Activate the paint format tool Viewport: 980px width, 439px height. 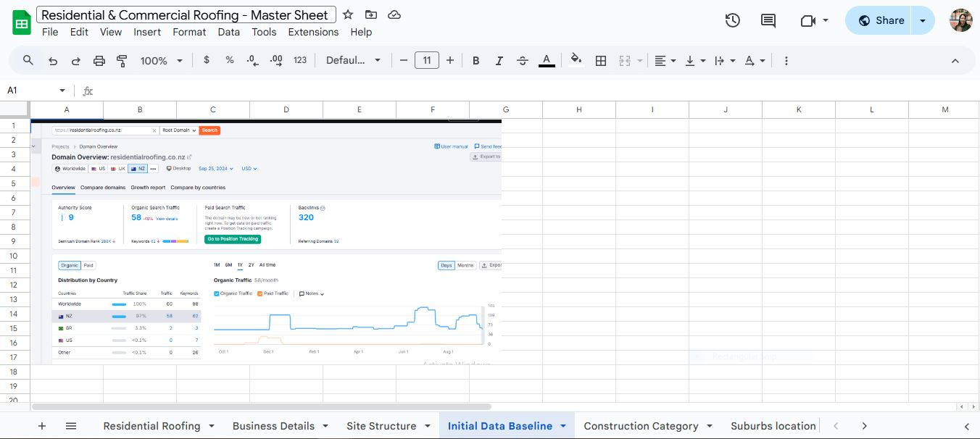click(x=122, y=61)
